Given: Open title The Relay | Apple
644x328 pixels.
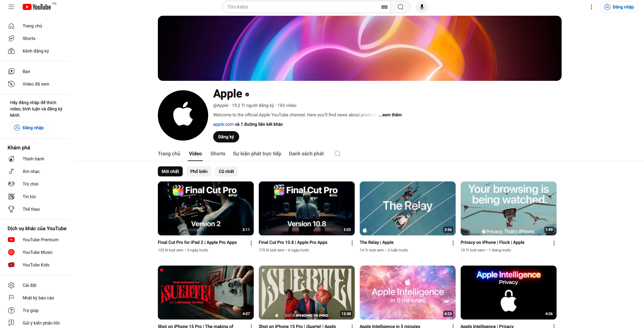Looking at the screenshot, I should [x=377, y=242].
